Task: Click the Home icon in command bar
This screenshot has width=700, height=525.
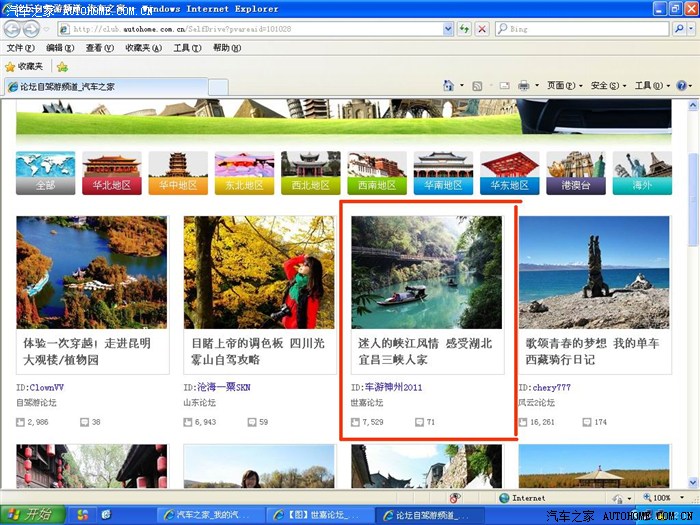Action: [x=448, y=86]
